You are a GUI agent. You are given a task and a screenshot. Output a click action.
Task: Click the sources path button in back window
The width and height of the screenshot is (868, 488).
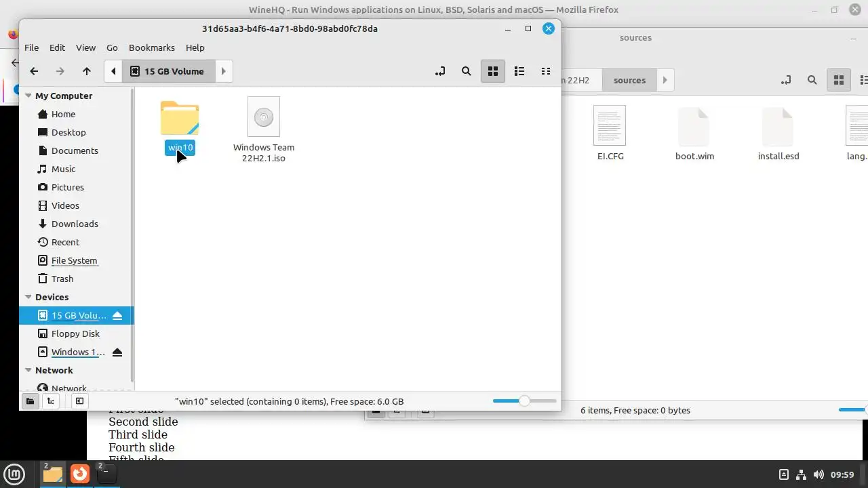[x=629, y=80]
